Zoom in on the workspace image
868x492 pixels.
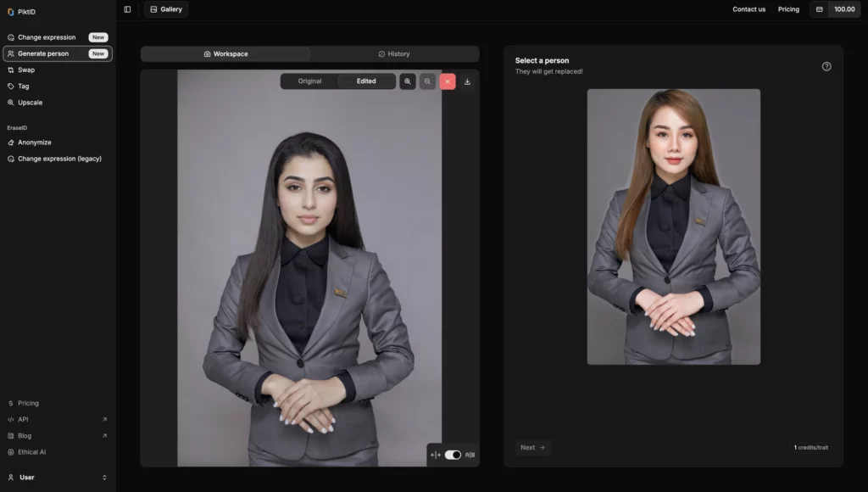[407, 81]
